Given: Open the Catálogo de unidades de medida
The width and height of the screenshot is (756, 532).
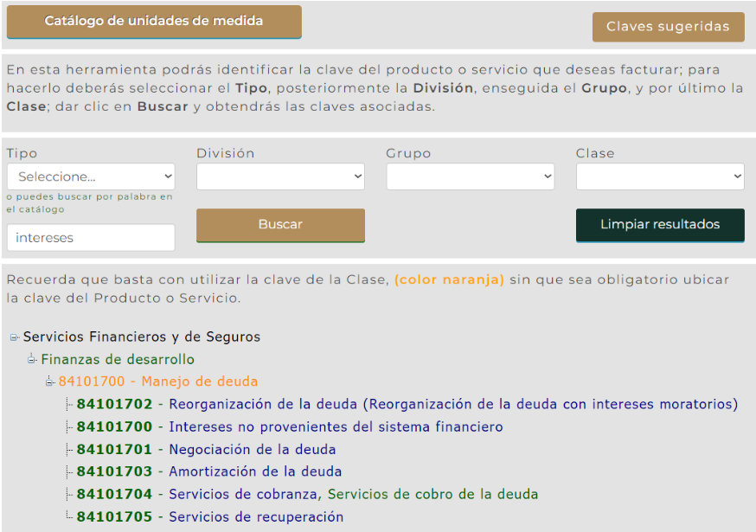Looking at the screenshot, I should point(154,22).
